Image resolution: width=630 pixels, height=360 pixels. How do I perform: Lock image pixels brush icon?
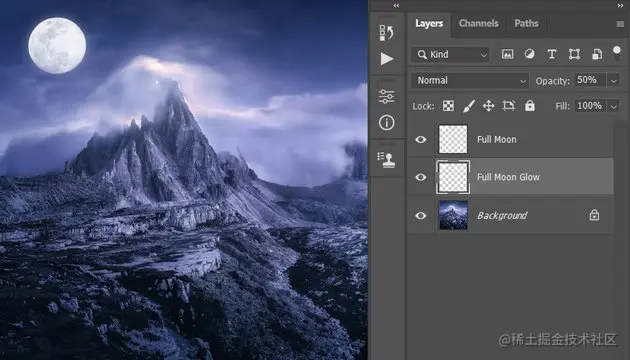468,106
